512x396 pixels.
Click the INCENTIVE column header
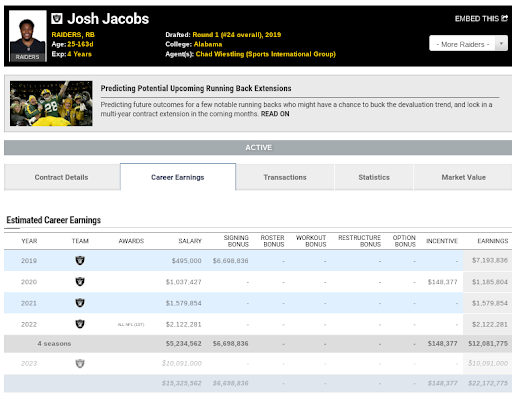pos(442,241)
